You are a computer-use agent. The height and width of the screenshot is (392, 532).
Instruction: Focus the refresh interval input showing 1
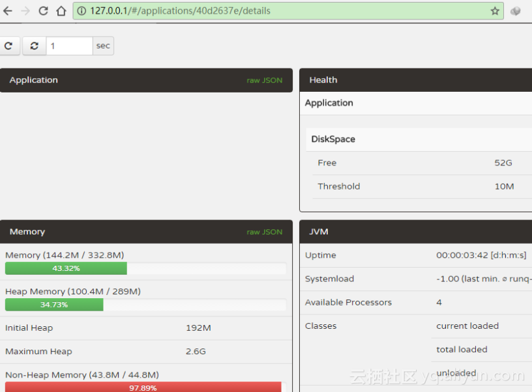[x=69, y=46]
